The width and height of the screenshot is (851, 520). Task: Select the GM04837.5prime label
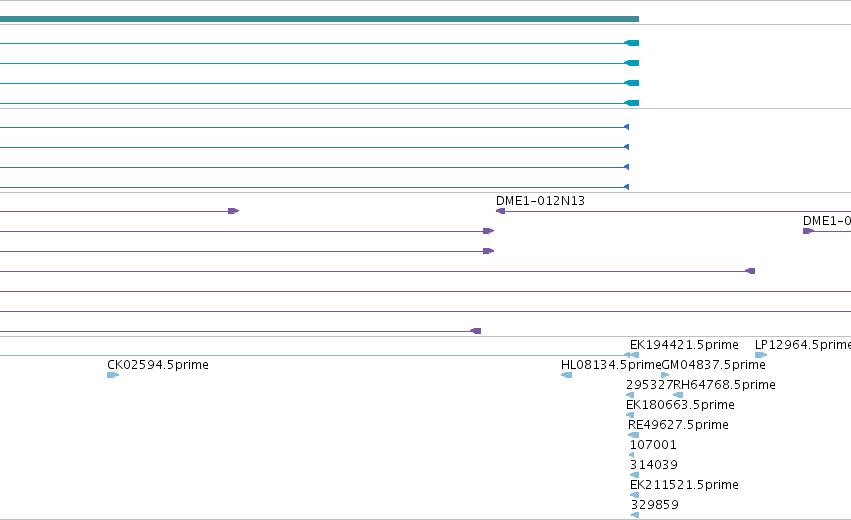click(x=713, y=365)
